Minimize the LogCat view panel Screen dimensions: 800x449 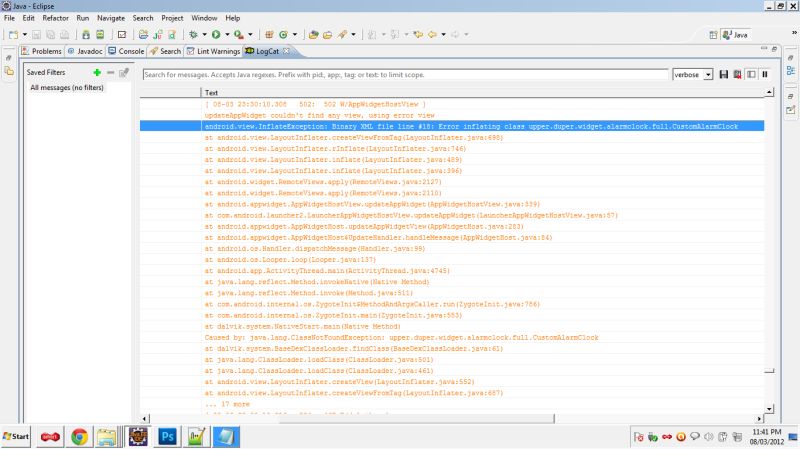[764, 49]
